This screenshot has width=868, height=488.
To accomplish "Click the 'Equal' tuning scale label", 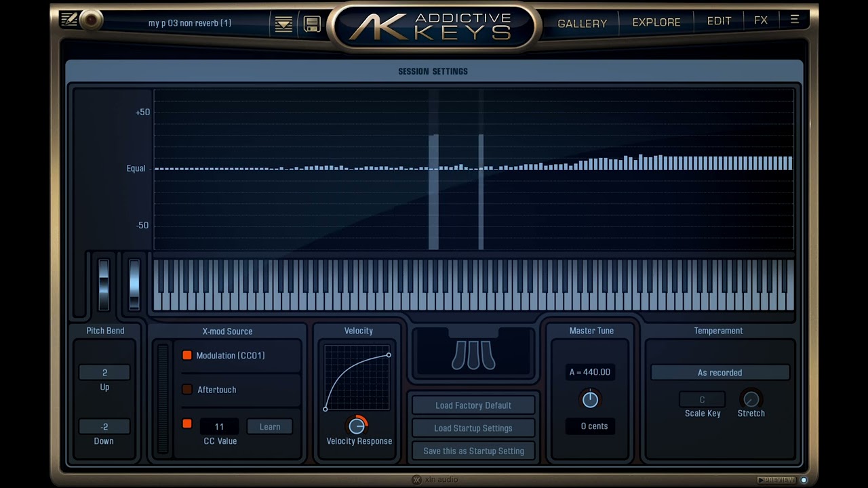I will (136, 168).
